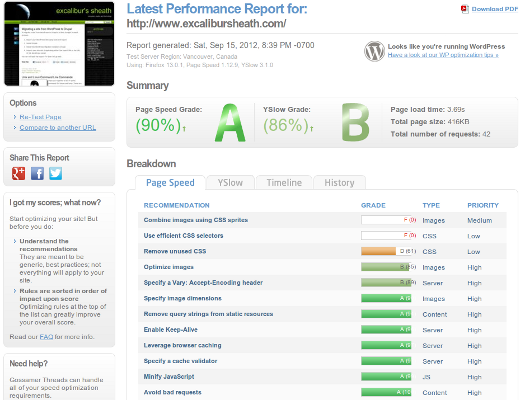Open the Download PDF link

click(495, 9)
